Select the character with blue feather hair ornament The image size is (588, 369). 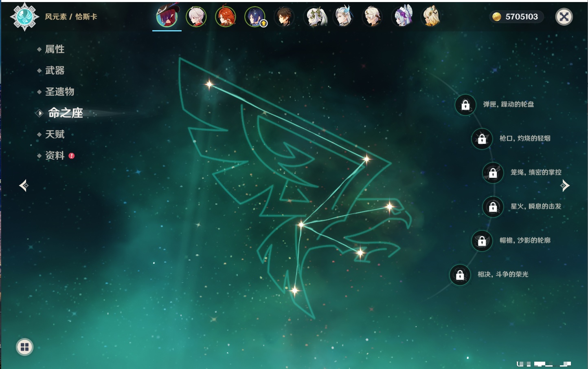[x=343, y=17]
